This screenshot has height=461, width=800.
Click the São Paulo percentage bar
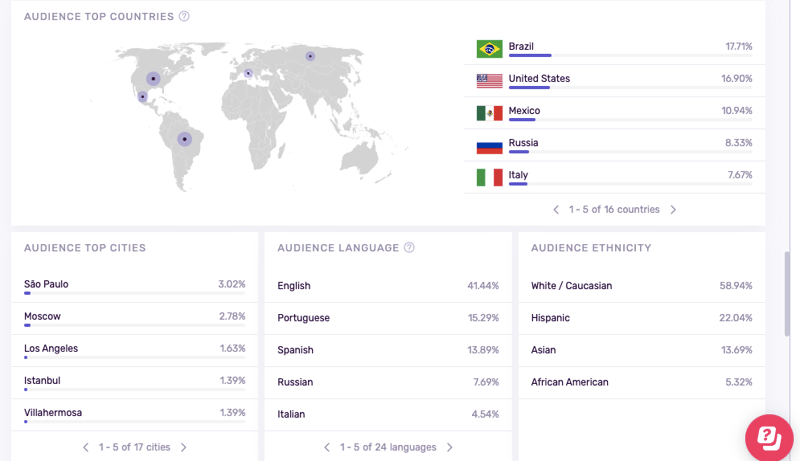[134, 294]
